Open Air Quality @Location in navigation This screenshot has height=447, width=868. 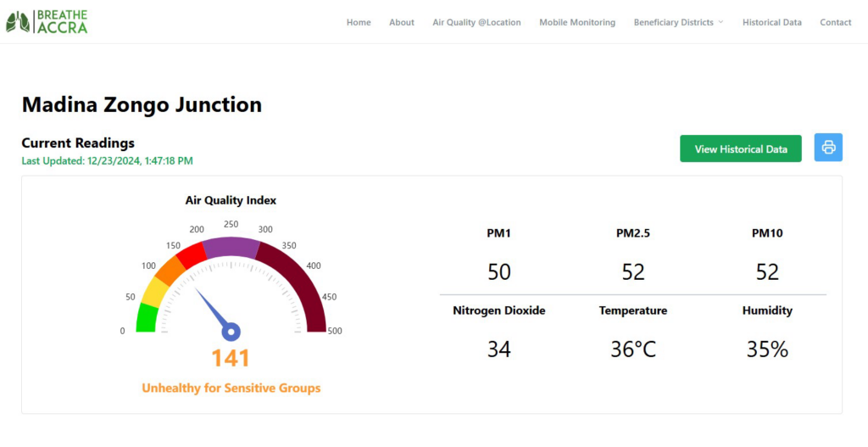click(x=476, y=22)
